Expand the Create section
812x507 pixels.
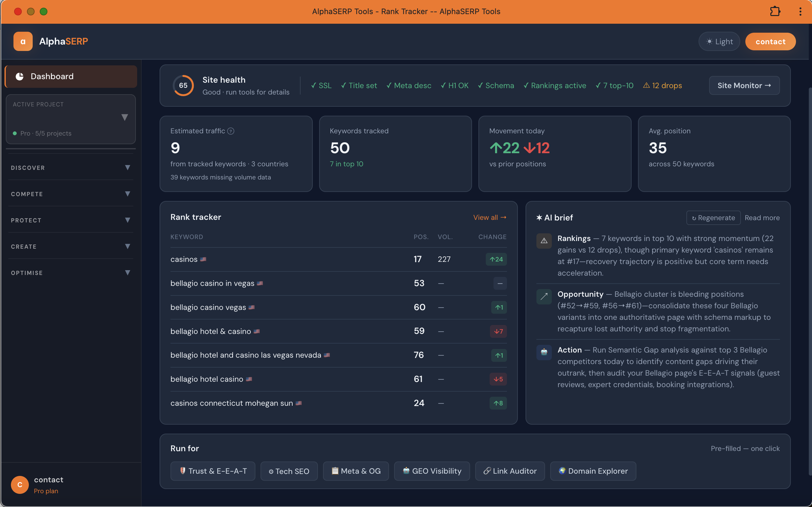71,246
